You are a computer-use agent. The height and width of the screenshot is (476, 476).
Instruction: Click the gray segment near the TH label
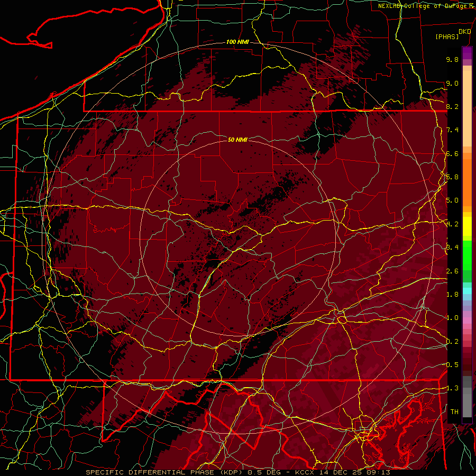click(x=467, y=407)
